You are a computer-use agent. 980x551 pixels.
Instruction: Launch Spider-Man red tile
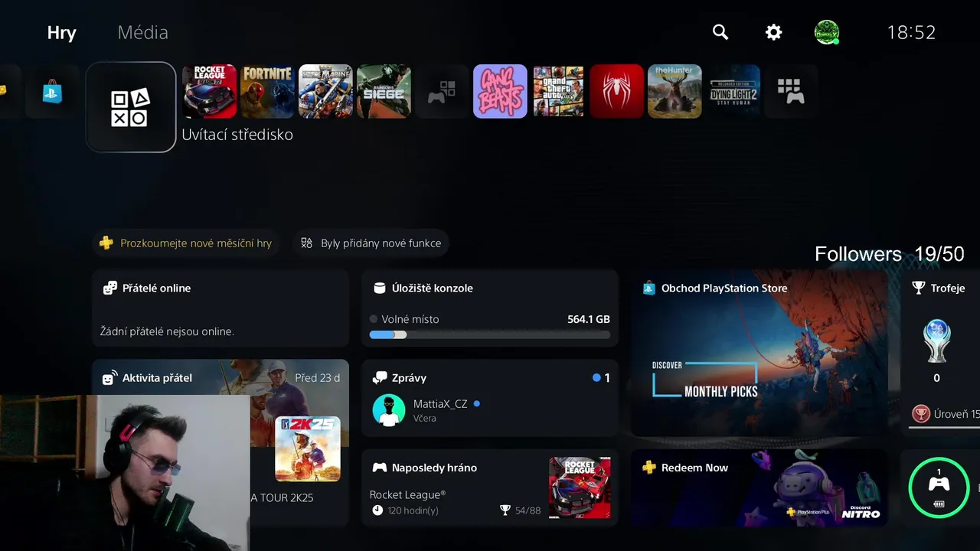point(616,91)
